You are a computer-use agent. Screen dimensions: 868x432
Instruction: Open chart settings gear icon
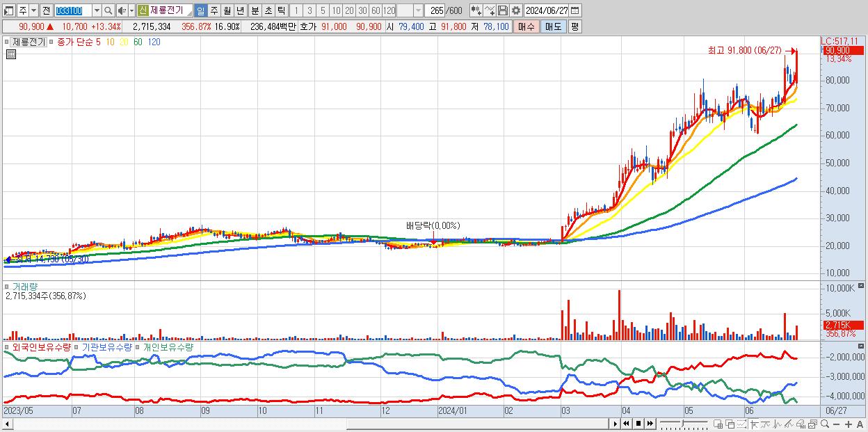pyautogui.click(x=516, y=10)
